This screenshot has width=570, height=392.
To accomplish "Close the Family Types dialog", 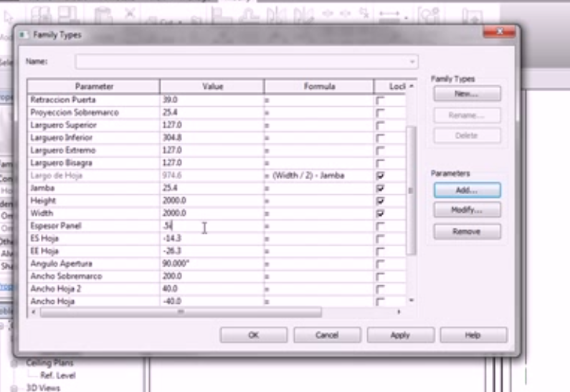I will 500,32.
